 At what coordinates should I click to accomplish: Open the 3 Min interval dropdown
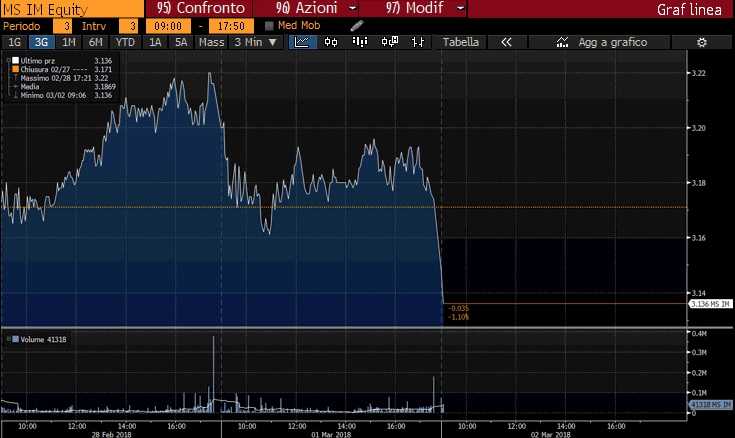click(x=256, y=42)
